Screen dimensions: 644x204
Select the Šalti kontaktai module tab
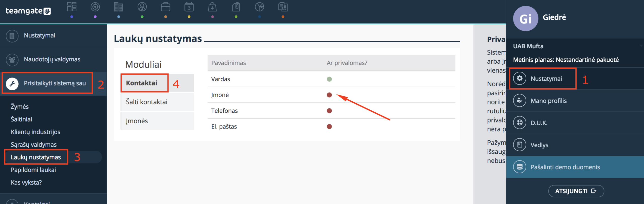(x=157, y=102)
